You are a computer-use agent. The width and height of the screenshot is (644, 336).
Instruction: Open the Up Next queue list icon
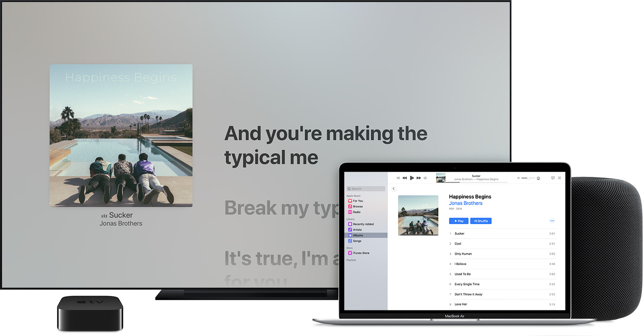tap(559, 178)
